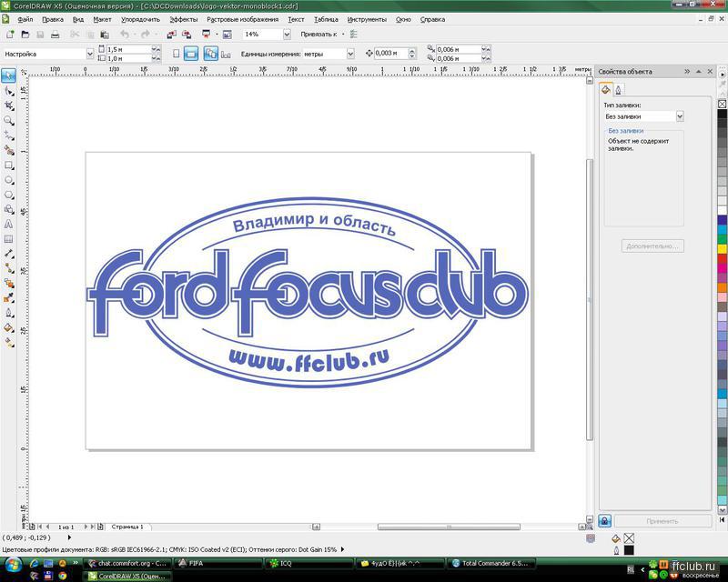Switch to the Outline tab in docker
This screenshot has height=582, width=728.
619,90
